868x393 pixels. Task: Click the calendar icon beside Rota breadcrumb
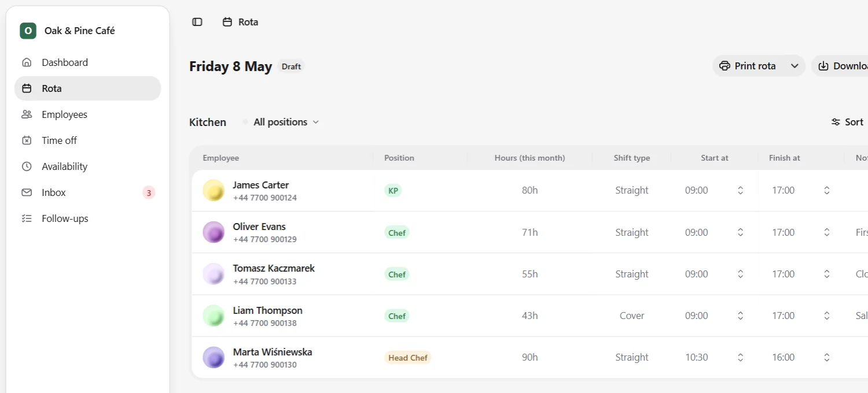coord(227,22)
